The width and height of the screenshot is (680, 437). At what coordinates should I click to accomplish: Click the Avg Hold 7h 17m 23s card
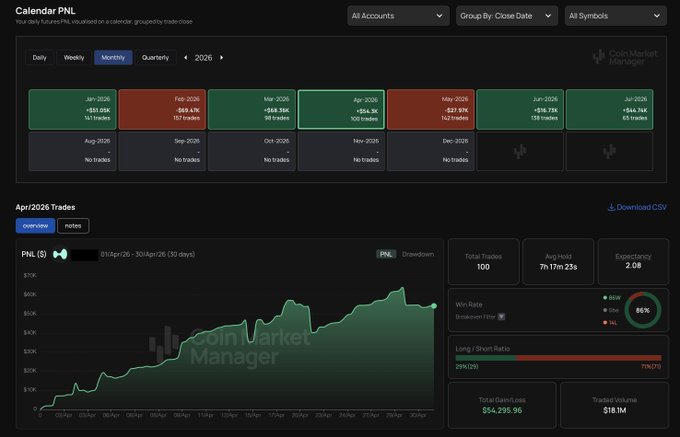click(x=558, y=262)
